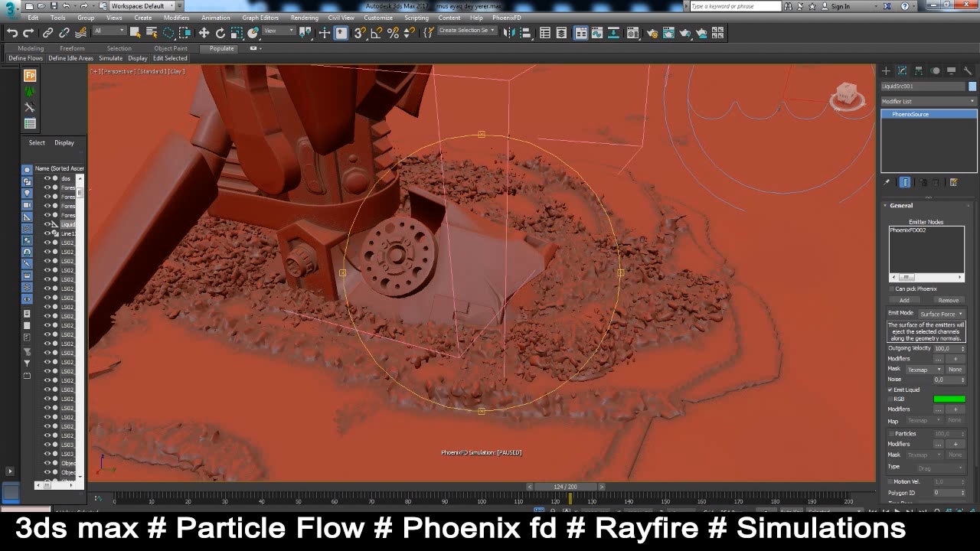The width and height of the screenshot is (980, 551).
Task: Click the green RGB color swatch
Action: (x=949, y=399)
